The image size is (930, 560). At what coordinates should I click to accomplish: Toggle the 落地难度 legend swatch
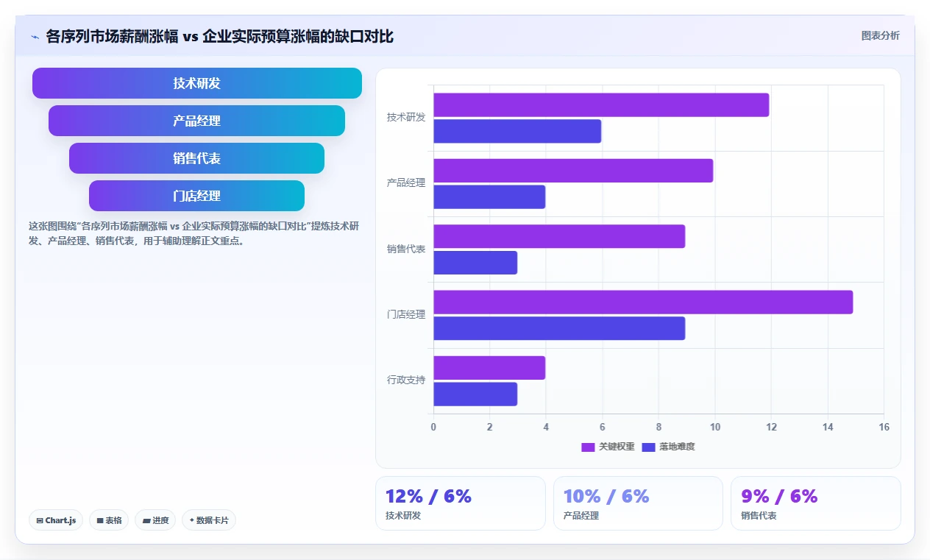pyautogui.click(x=648, y=447)
